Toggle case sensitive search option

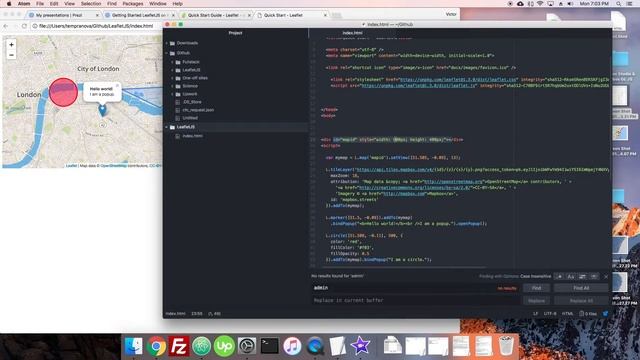tap(571, 277)
